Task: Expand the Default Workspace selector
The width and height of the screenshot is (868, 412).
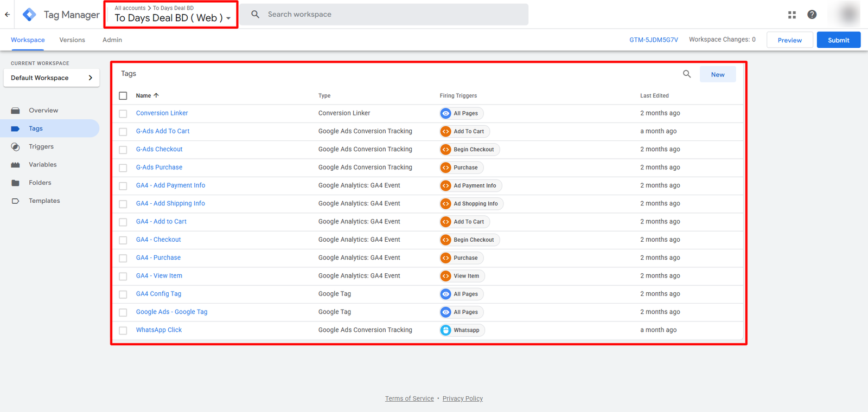Action: [52, 78]
